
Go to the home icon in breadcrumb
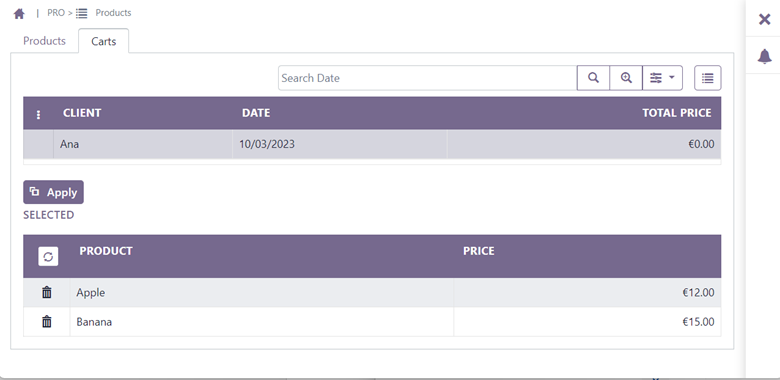tap(19, 13)
